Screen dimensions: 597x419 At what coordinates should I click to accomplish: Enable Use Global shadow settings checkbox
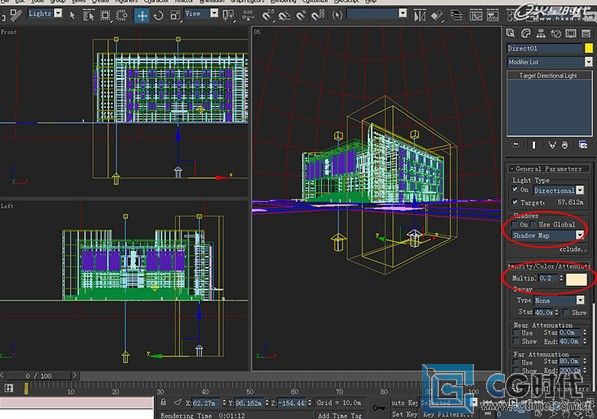coord(534,225)
